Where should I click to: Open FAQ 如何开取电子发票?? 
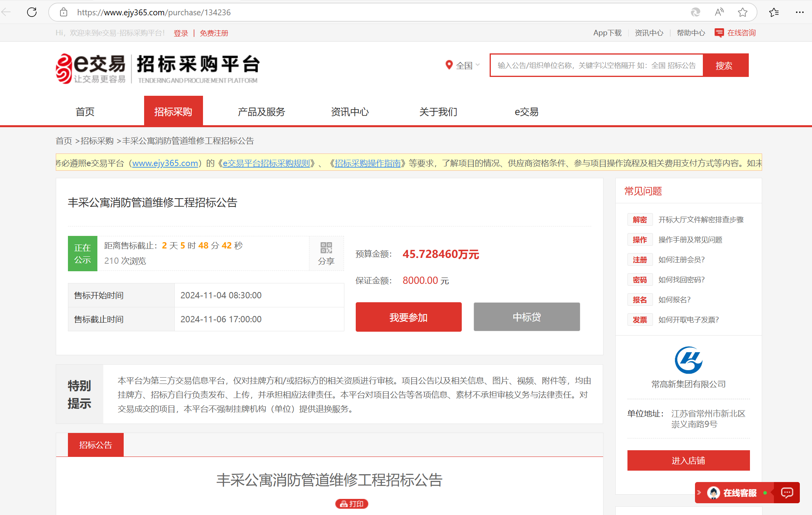coord(688,320)
